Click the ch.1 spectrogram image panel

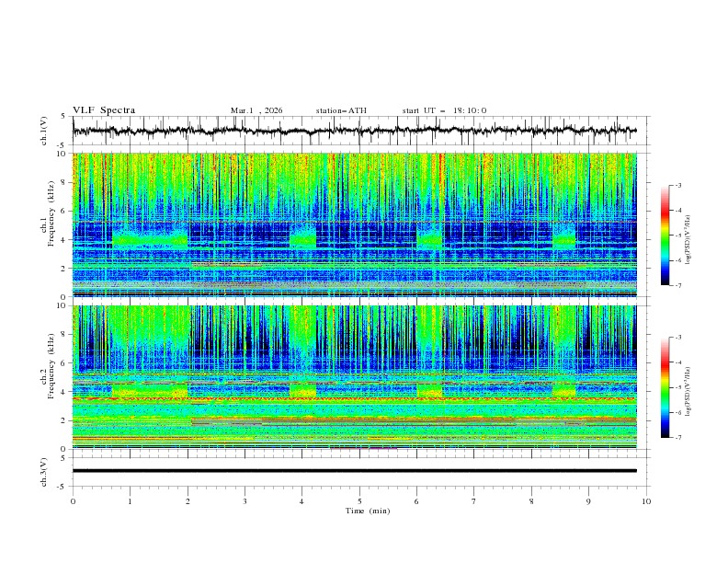355,224
